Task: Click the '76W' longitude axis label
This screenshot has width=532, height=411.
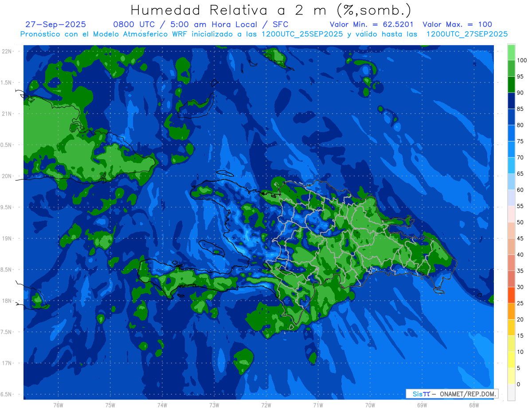Action: [x=58, y=405]
